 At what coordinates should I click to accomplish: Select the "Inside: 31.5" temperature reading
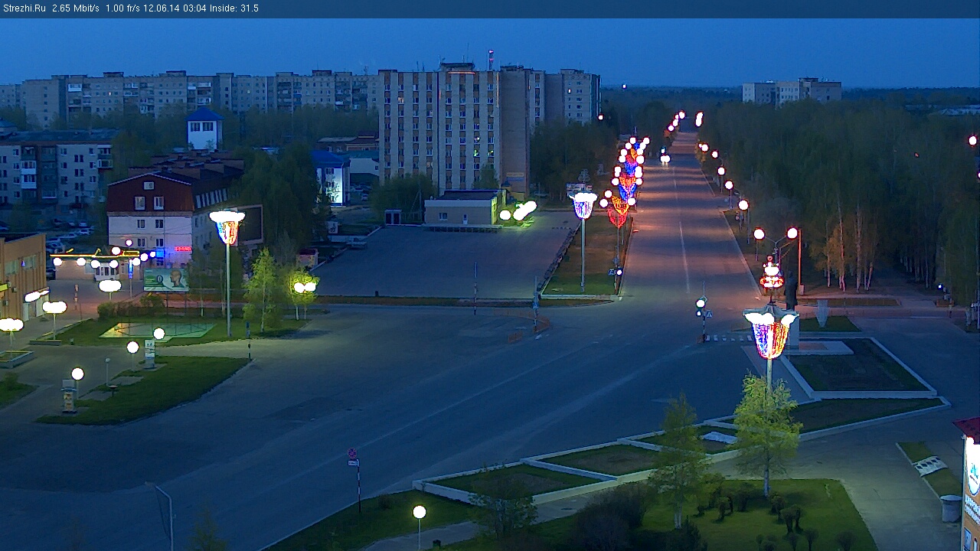234,8
